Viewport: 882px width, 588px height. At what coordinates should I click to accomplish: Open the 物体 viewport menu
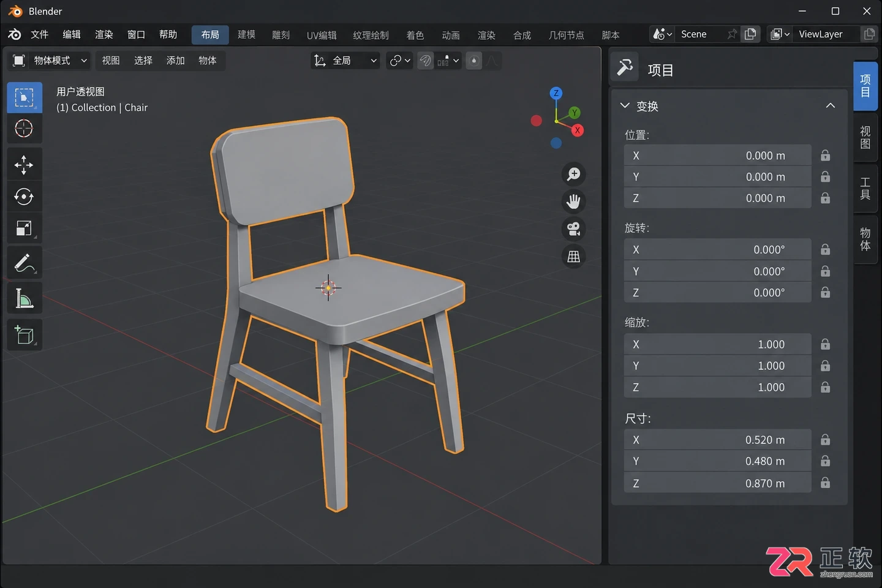coord(208,61)
